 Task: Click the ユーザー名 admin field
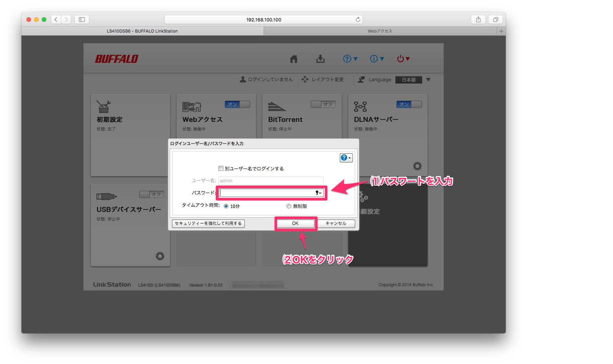pos(271,180)
